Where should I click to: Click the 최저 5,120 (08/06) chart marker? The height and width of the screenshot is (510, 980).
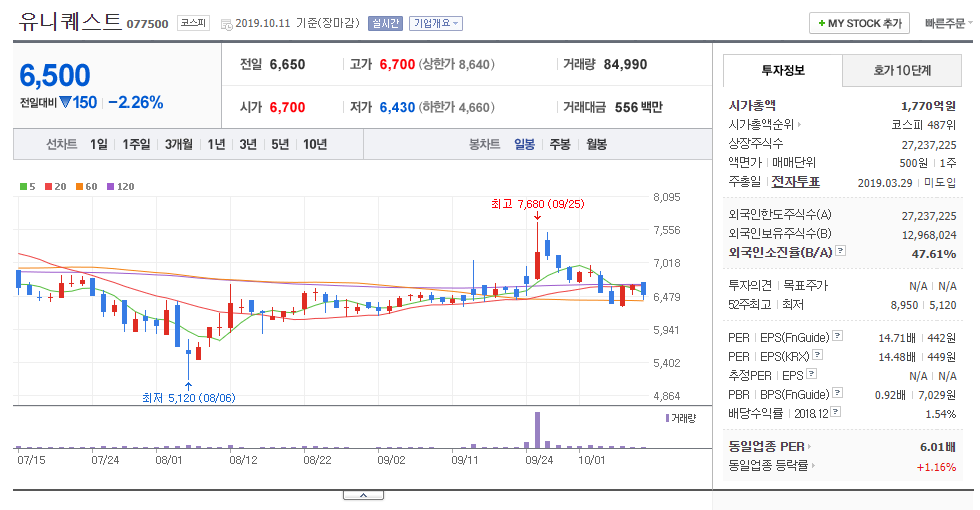(189, 398)
